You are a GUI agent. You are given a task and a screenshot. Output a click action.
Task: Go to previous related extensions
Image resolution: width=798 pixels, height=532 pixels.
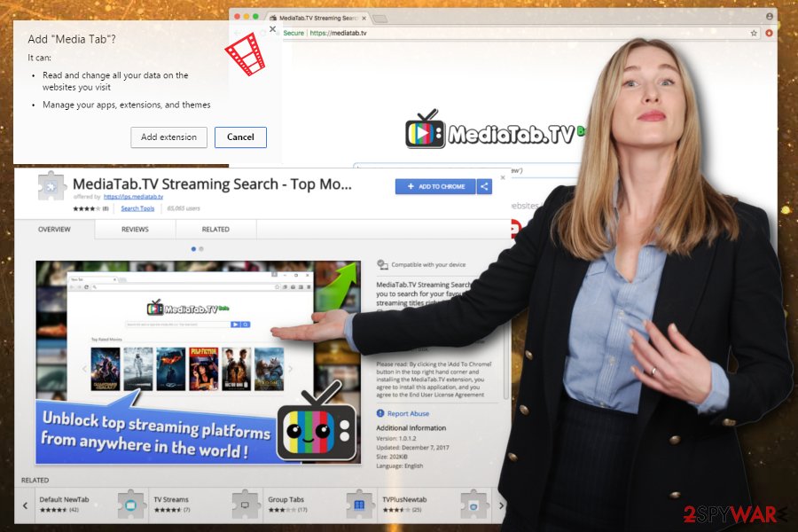click(x=25, y=505)
